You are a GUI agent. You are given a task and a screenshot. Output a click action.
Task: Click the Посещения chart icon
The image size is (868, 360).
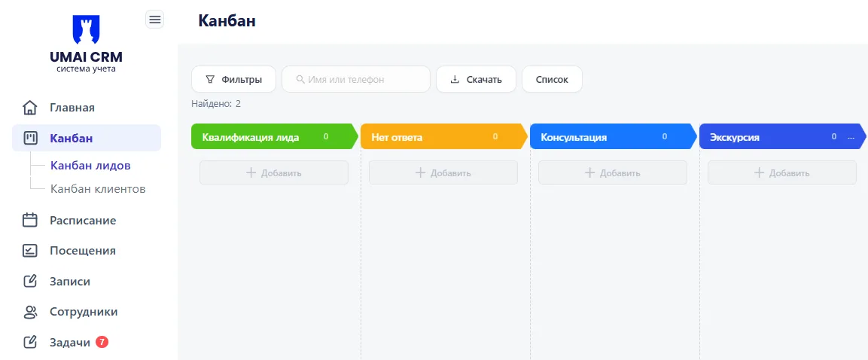click(x=30, y=251)
